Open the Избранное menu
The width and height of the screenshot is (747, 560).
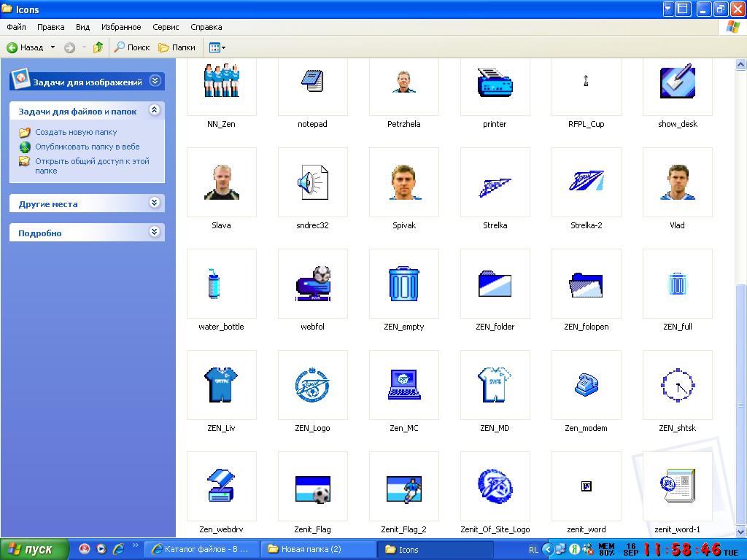pos(121,27)
